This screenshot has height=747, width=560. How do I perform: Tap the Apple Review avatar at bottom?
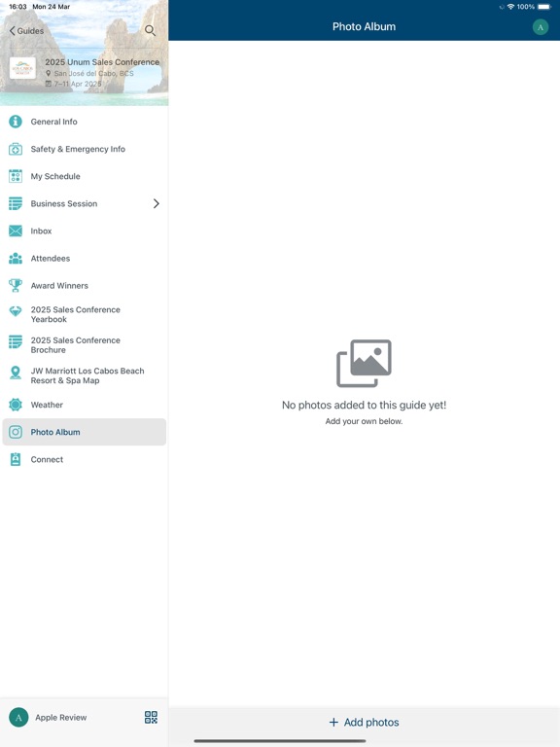pos(18,718)
